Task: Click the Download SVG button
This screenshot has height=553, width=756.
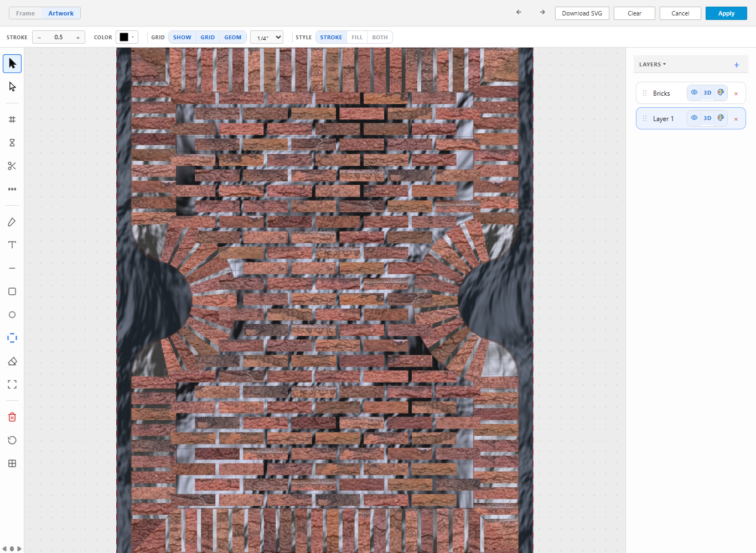Action: tap(582, 13)
